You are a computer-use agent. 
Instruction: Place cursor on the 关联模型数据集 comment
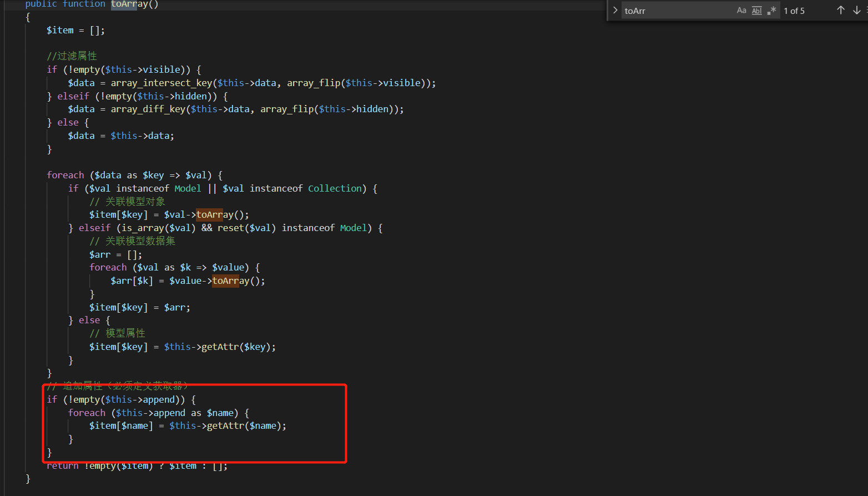click(x=140, y=241)
